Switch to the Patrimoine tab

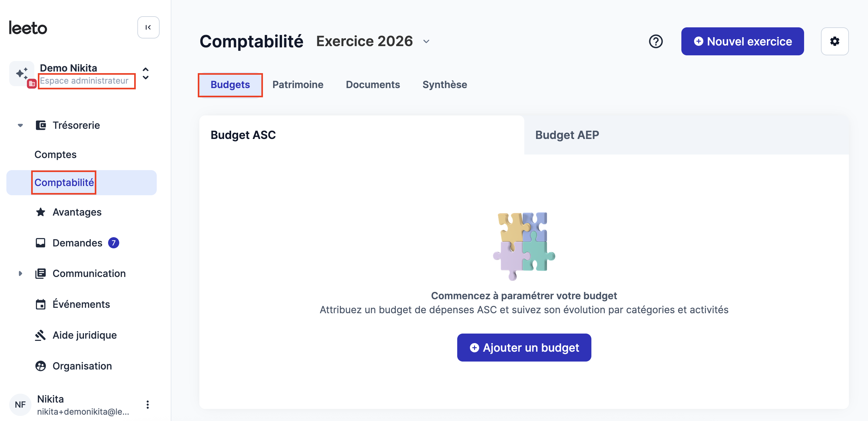point(298,85)
